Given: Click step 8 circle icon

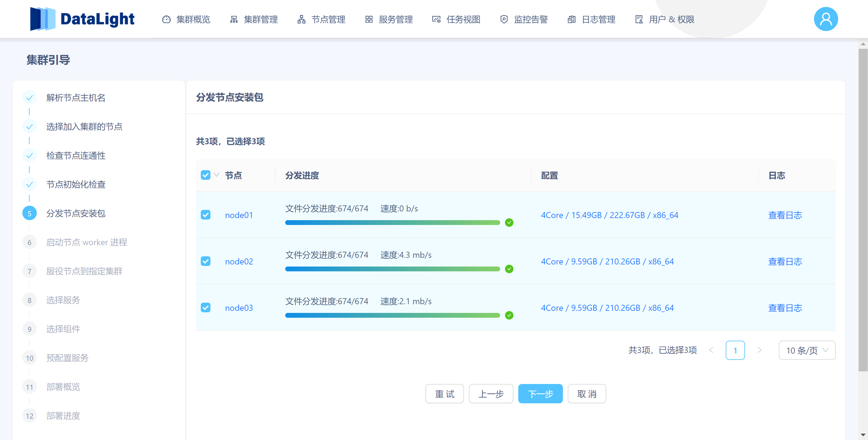Looking at the screenshot, I should click(x=29, y=300).
